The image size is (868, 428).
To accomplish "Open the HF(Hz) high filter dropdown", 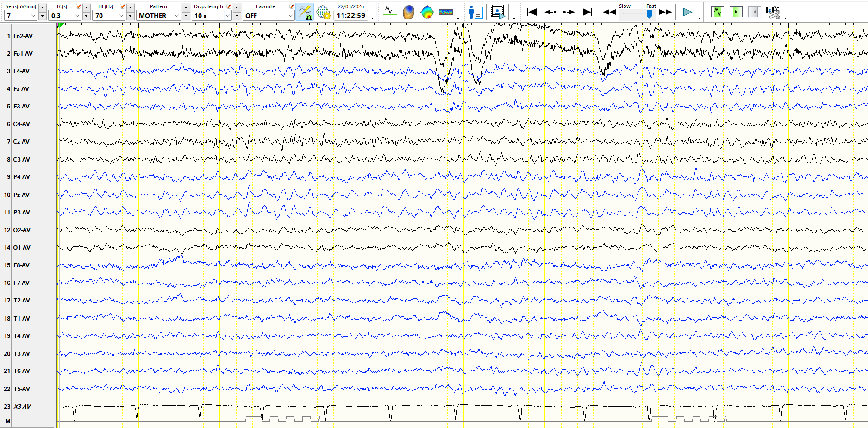I will tap(109, 16).
